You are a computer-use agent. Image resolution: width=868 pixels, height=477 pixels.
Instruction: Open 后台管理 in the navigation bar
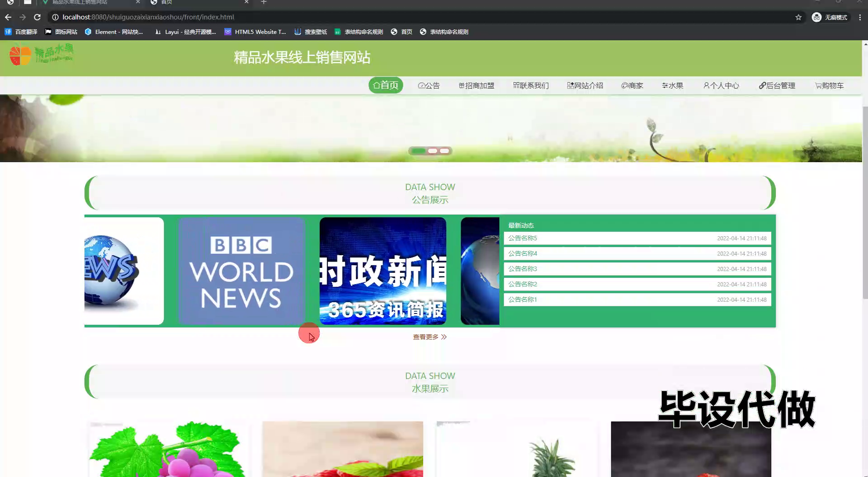[x=777, y=85]
